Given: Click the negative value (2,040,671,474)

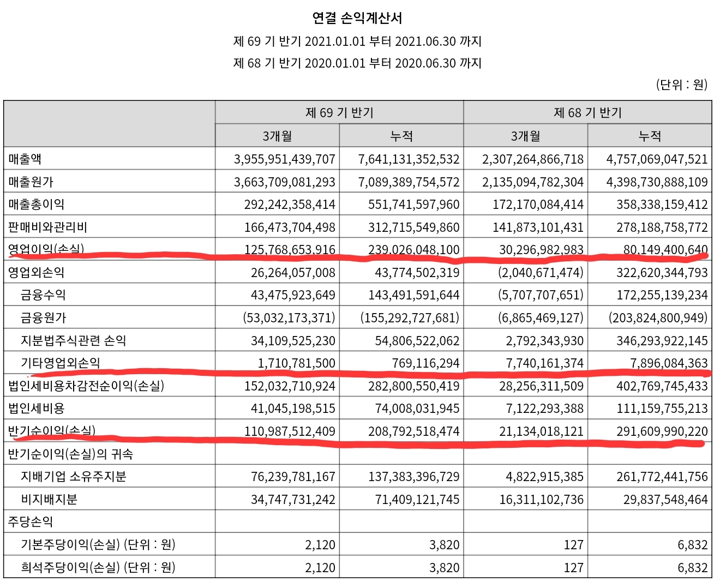Looking at the screenshot, I should (541, 272).
